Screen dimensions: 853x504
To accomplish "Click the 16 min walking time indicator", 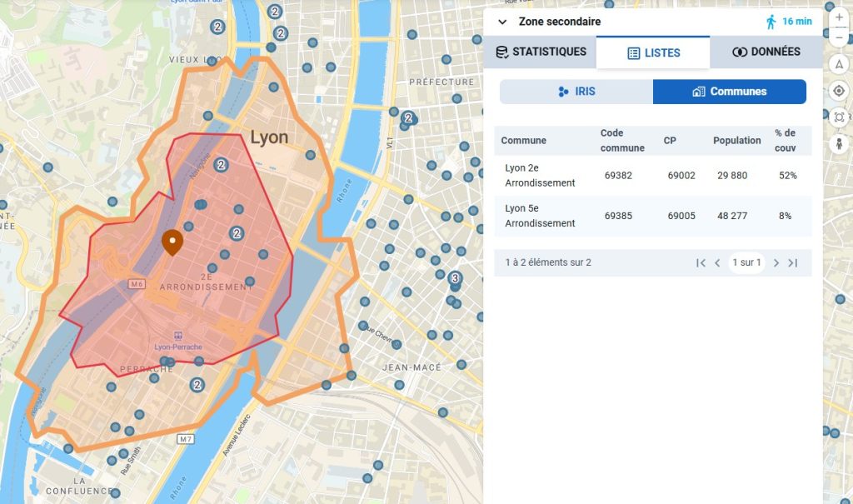I will (788, 22).
